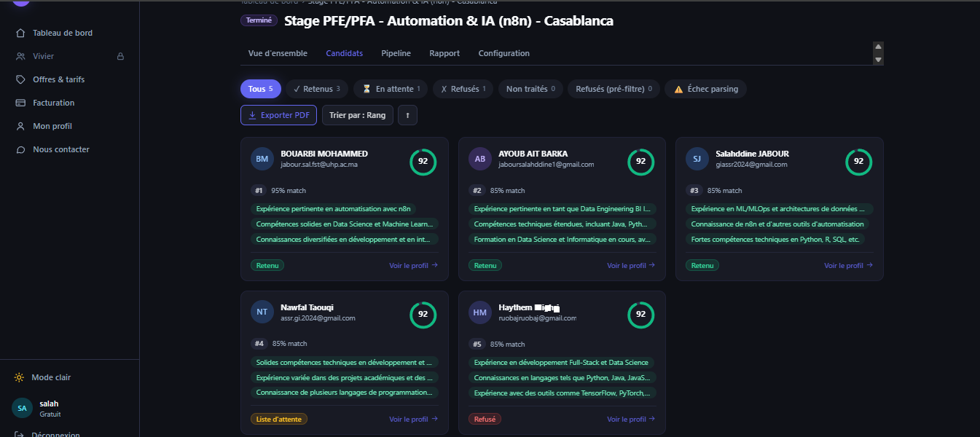Open Mon profil user icon
980x437 pixels.
pos(20,126)
